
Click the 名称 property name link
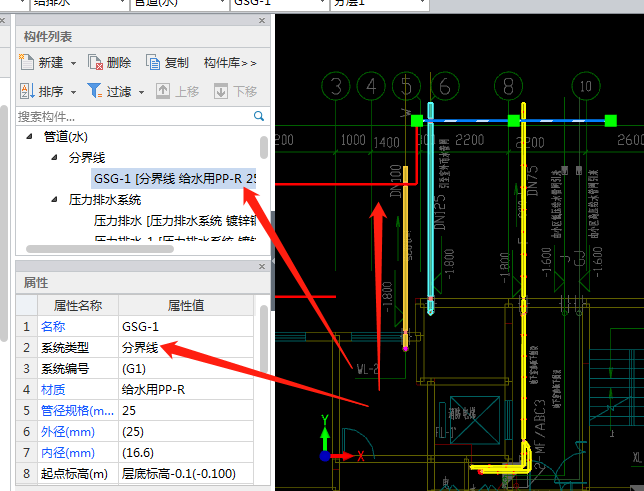(53, 327)
